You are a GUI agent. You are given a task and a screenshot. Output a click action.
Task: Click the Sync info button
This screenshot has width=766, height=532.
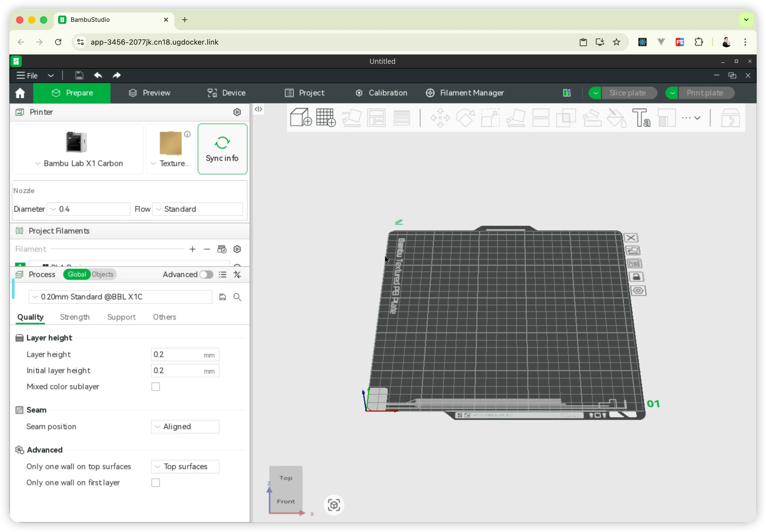point(222,149)
